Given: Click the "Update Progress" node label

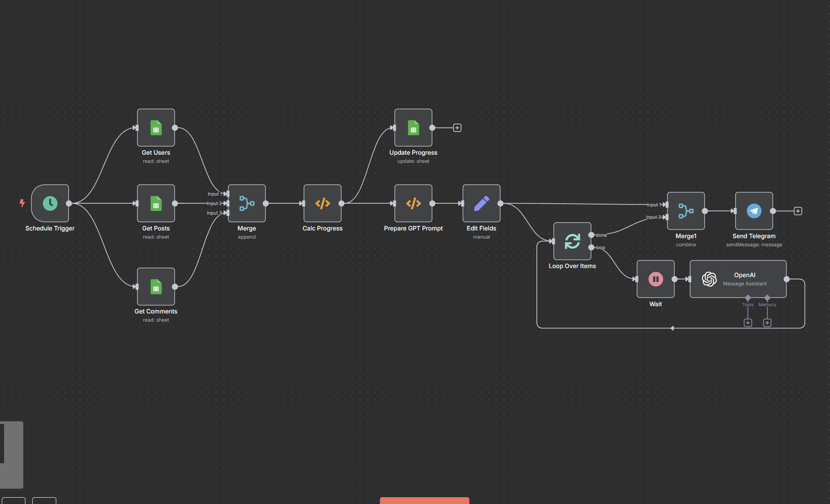Looking at the screenshot, I should (x=413, y=153).
